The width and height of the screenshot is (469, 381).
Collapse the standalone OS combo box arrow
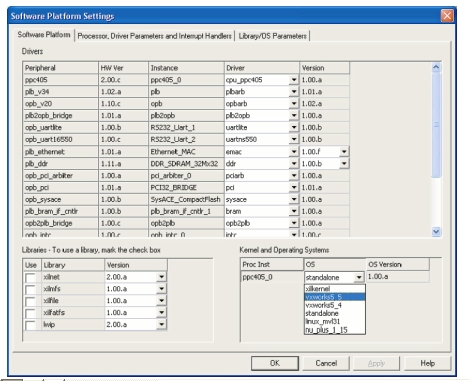tap(359, 277)
